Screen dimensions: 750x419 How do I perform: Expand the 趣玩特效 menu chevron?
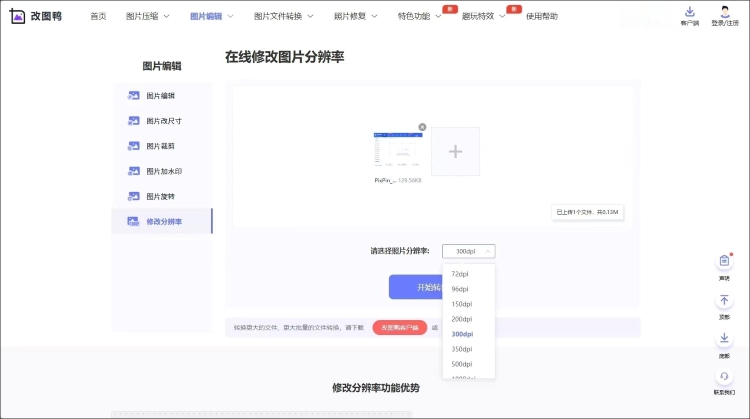tap(502, 16)
